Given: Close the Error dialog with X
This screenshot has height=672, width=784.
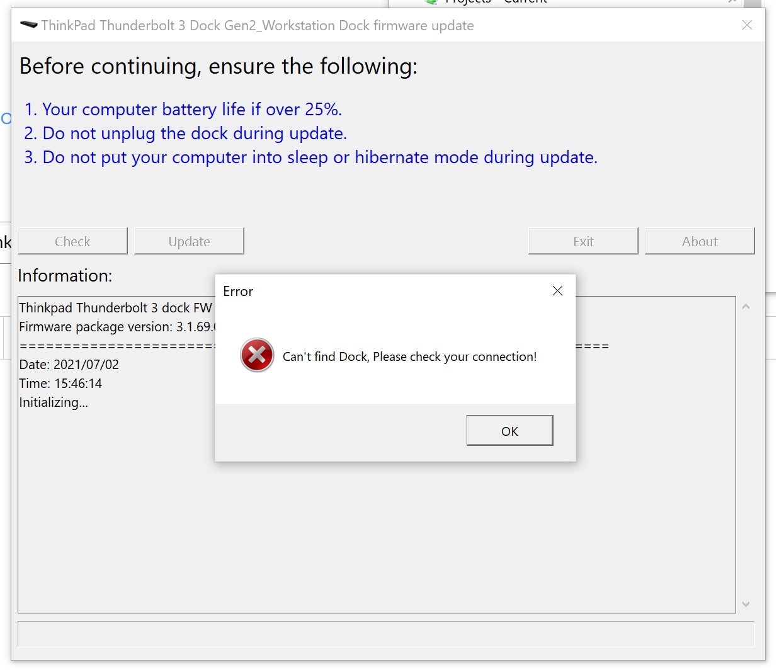Looking at the screenshot, I should [x=557, y=290].
